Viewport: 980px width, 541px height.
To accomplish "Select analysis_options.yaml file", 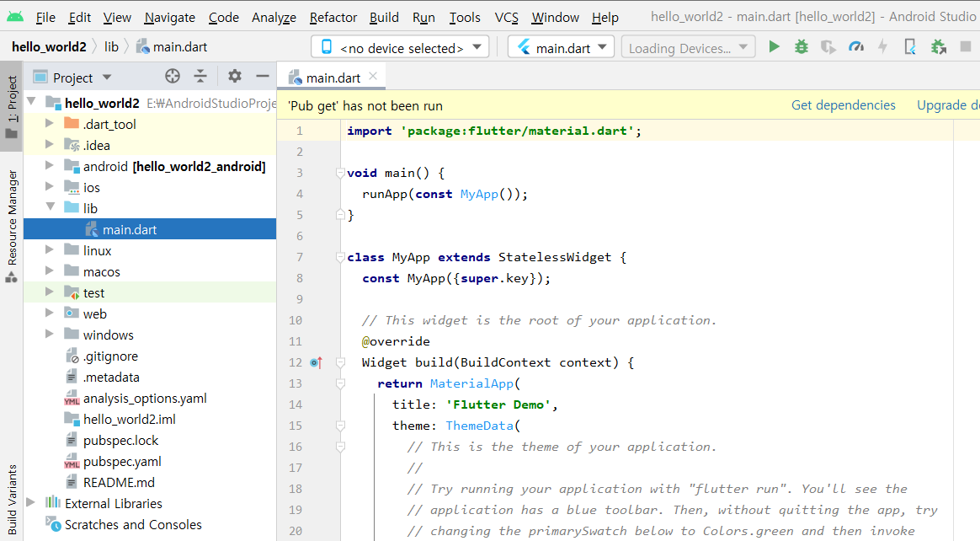I will click(x=144, y=399).
